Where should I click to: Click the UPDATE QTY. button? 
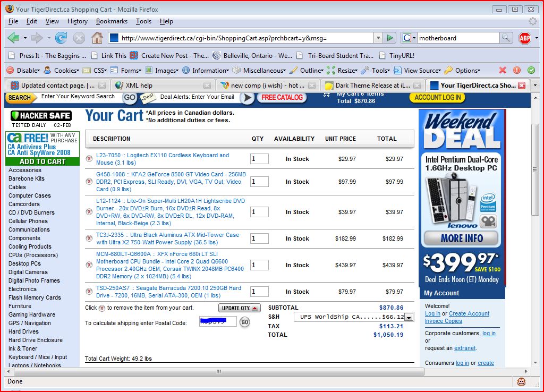239,308
